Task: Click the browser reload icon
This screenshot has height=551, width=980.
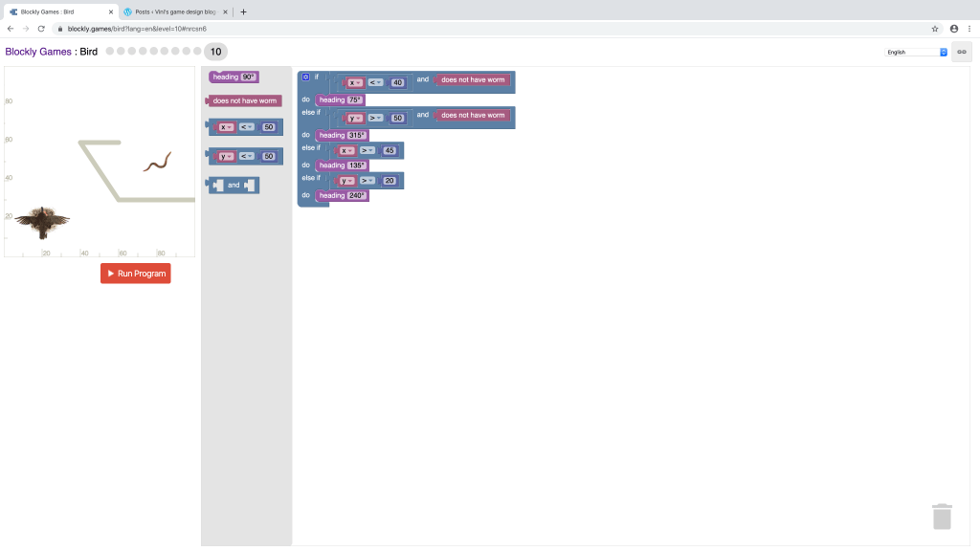Action: coord(41,29)
